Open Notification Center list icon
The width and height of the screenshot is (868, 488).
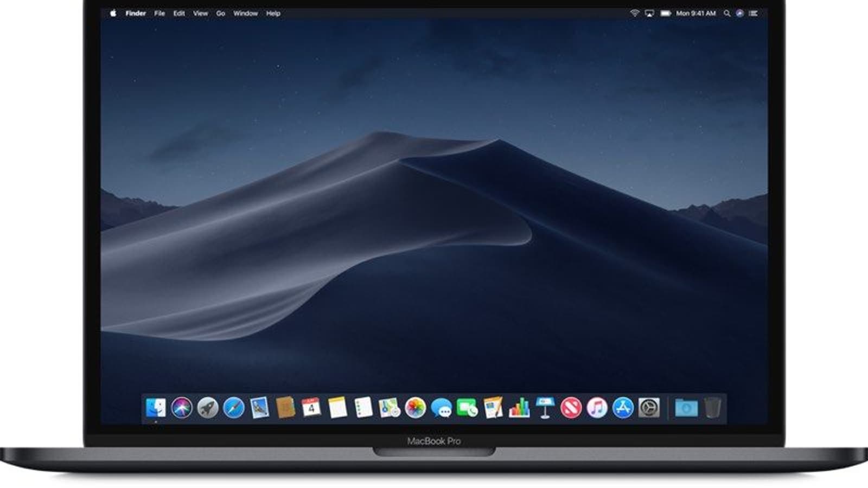click(753, 13)
